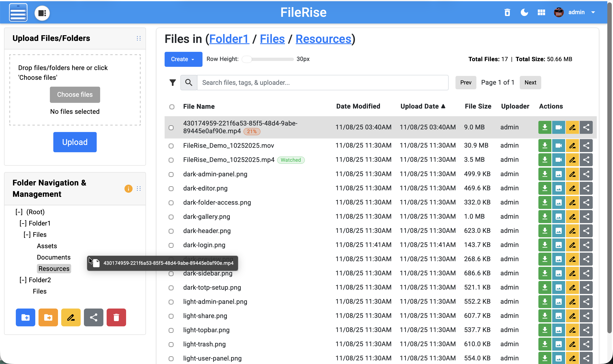Download FileRise_Demo_10252025.mov with green icon

(544, 145)
